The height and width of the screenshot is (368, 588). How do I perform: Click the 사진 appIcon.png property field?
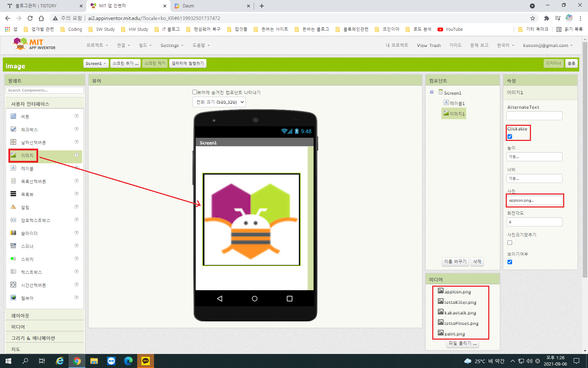(534, 200)
